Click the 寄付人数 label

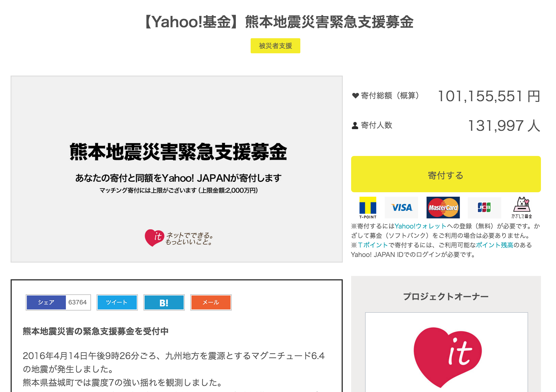click(x=377, y=125)
